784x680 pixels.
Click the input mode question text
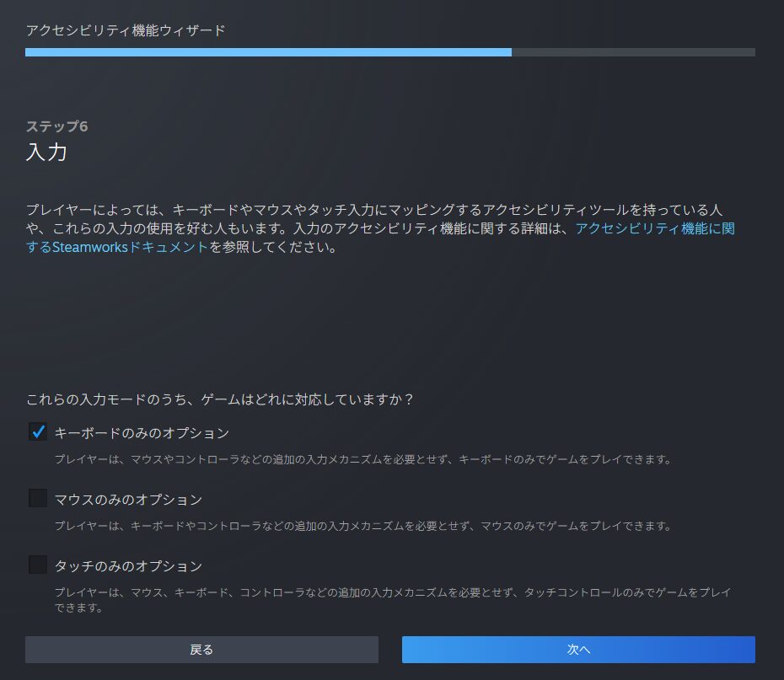tap(220, 399)
